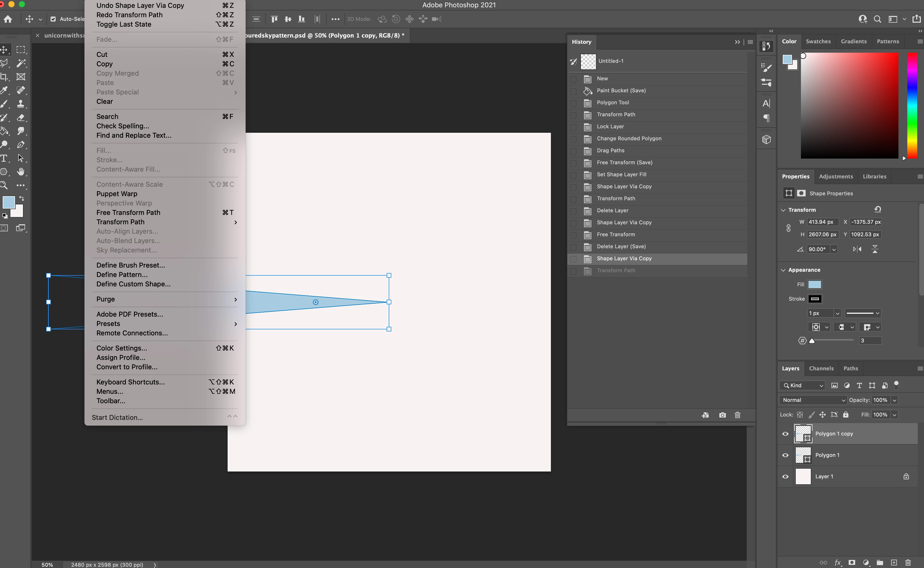Choose Define Pattern... from Edit menu
The image size is (924, 568).
pos(122,275)
